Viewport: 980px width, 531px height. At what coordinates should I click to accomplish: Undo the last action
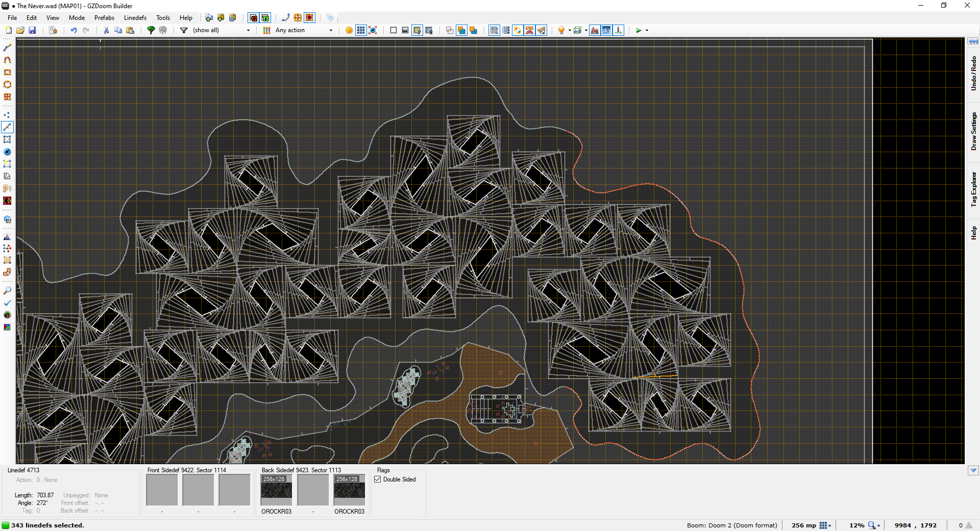73,30
